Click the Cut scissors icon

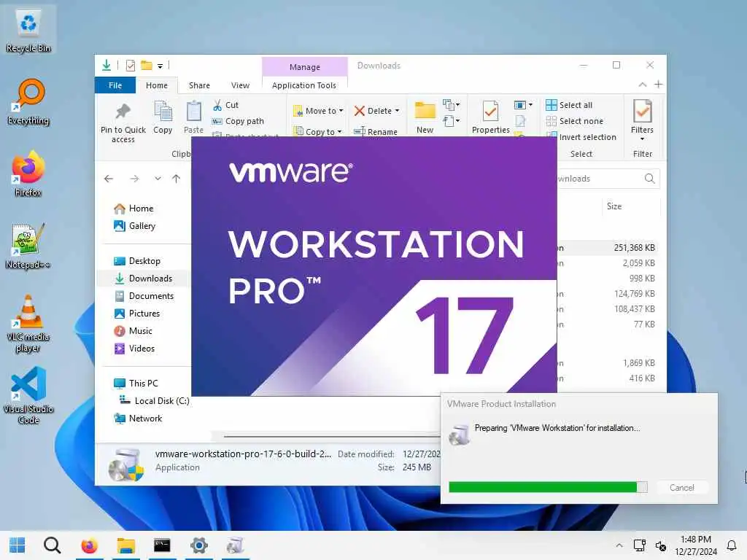[217, 105]
